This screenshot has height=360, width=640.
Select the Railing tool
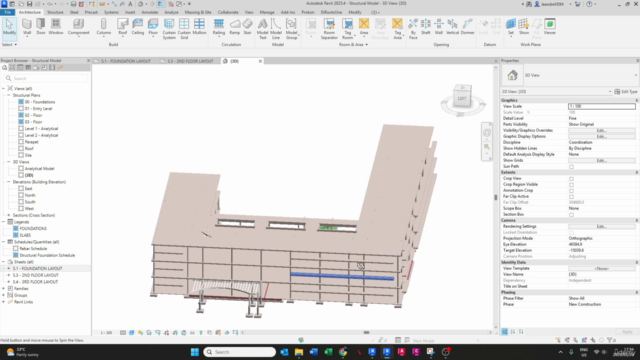click(x=219, y=27)
